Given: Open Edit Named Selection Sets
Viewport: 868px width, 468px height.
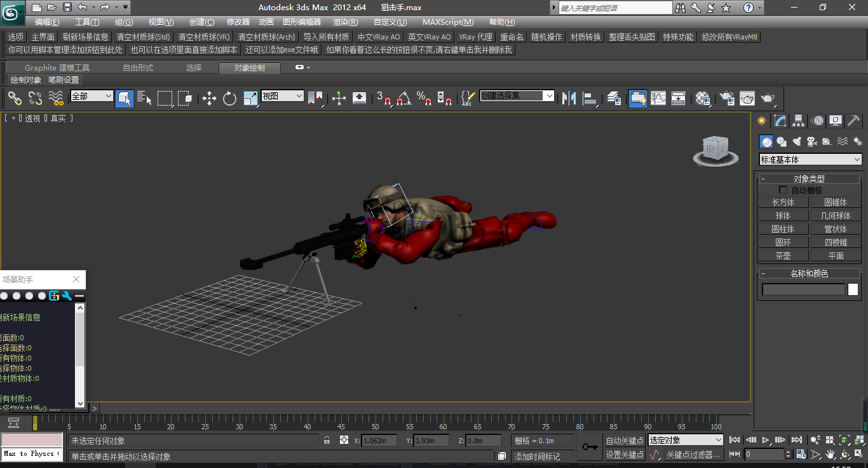Looking at the screenshot, I should point(468,98).
